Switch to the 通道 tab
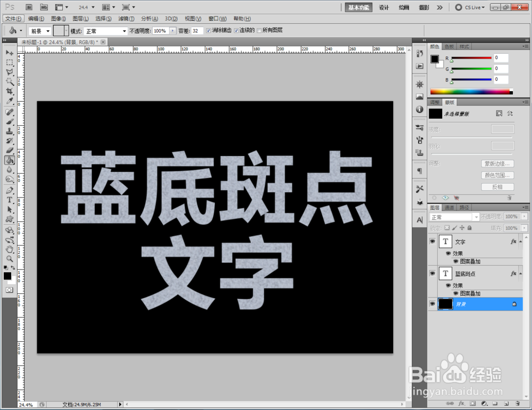The image size is (532, 410). 449,208
